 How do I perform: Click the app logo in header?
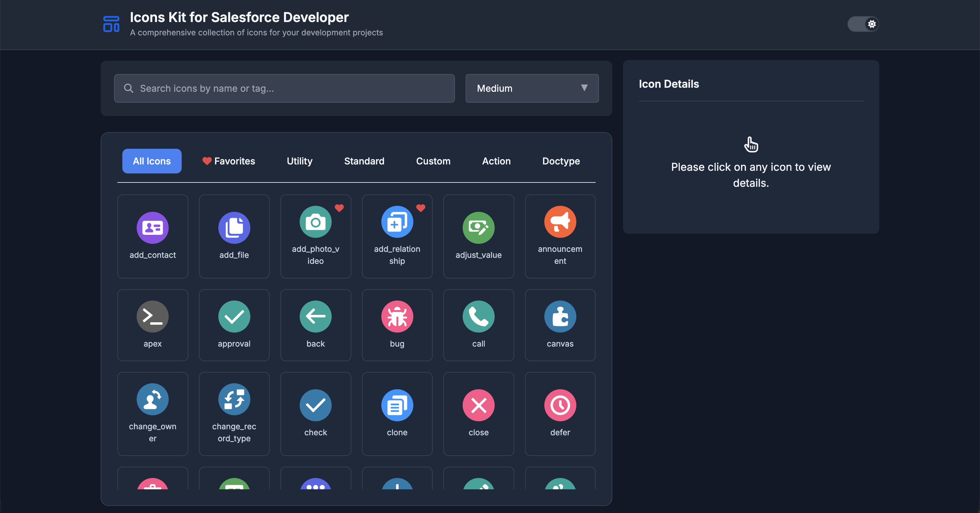pyautogui.click(x=111, y=24)
